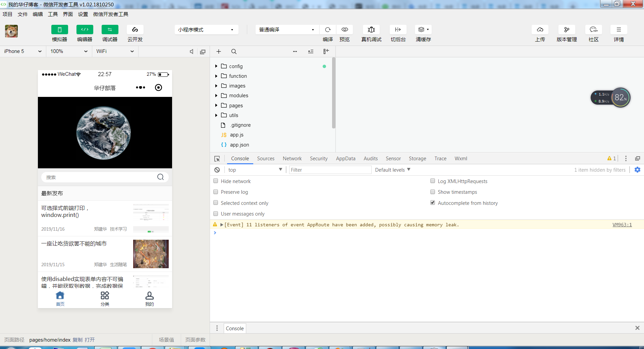Open app.json in the file tree
The width and height of the screenshot is (644, 349).
click(x=239, y=145)
